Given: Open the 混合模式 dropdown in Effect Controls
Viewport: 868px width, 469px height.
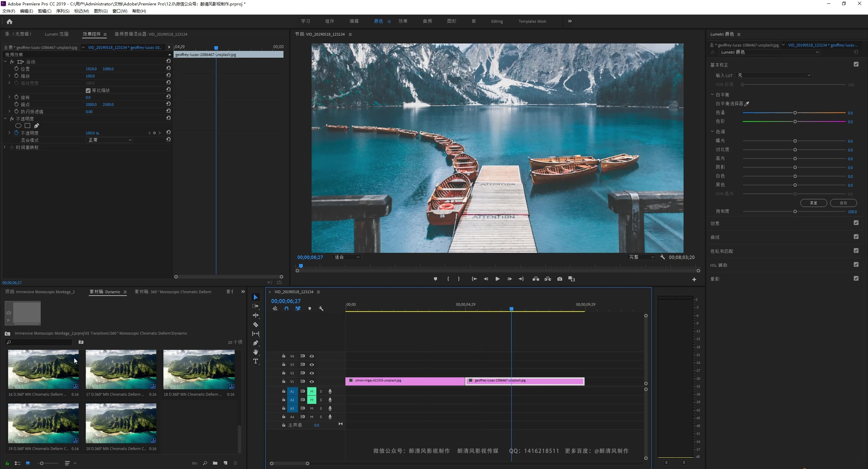Looking at the screenshot, I should [x=109, y=139].
